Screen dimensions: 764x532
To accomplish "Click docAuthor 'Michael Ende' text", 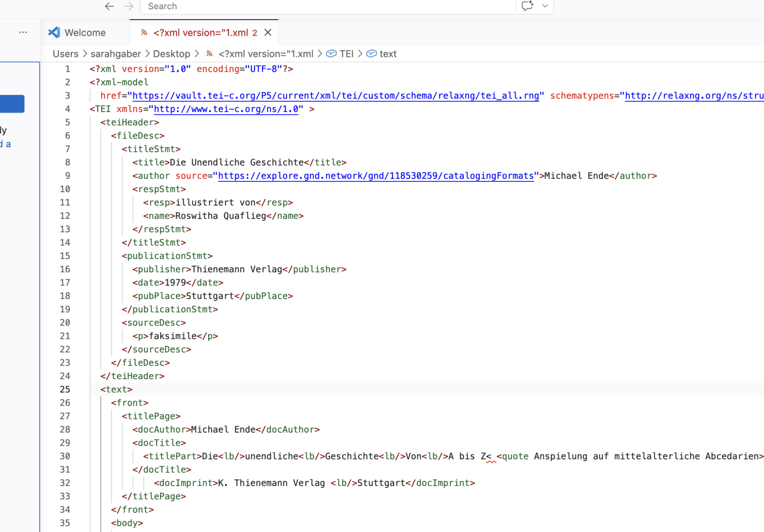I will 223,429.
